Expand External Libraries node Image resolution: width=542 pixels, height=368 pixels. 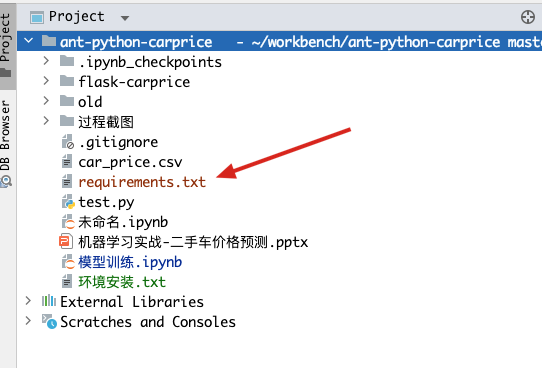click(28, 301)
